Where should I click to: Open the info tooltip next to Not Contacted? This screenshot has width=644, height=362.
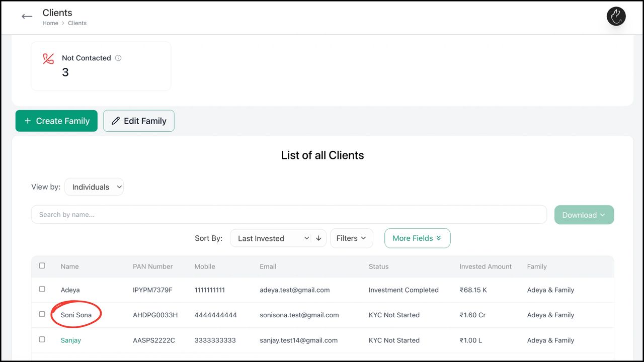118,58
